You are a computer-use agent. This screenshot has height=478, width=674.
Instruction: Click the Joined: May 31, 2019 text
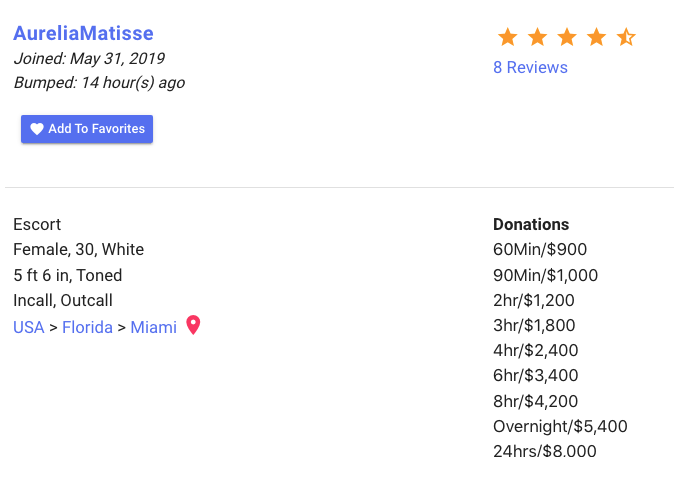(89, 58)
